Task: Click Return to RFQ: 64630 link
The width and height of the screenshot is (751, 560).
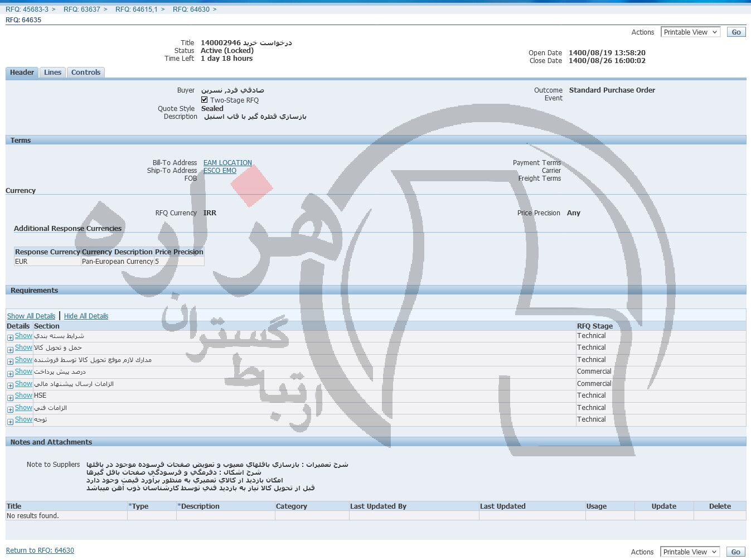Action: (40, 551)
